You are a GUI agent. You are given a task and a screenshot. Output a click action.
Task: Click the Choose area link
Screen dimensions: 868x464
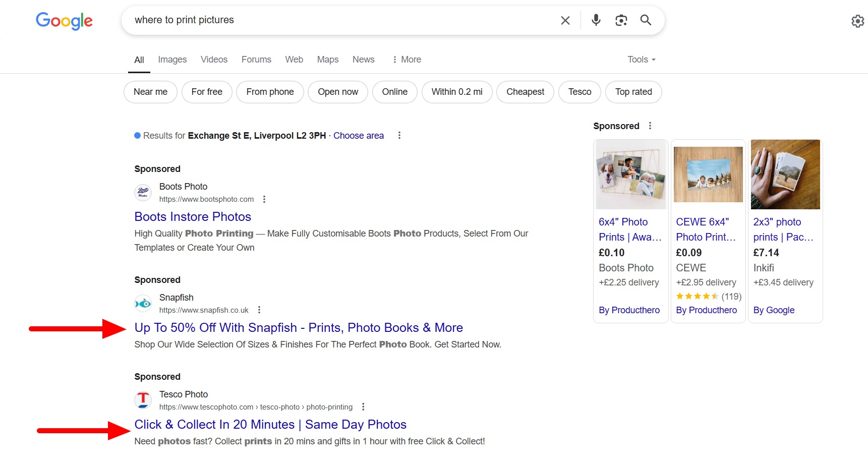coord(359,136)
